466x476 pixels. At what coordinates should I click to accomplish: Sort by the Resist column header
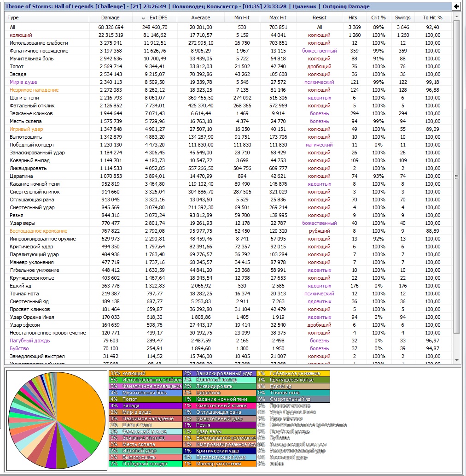[320, 18]
